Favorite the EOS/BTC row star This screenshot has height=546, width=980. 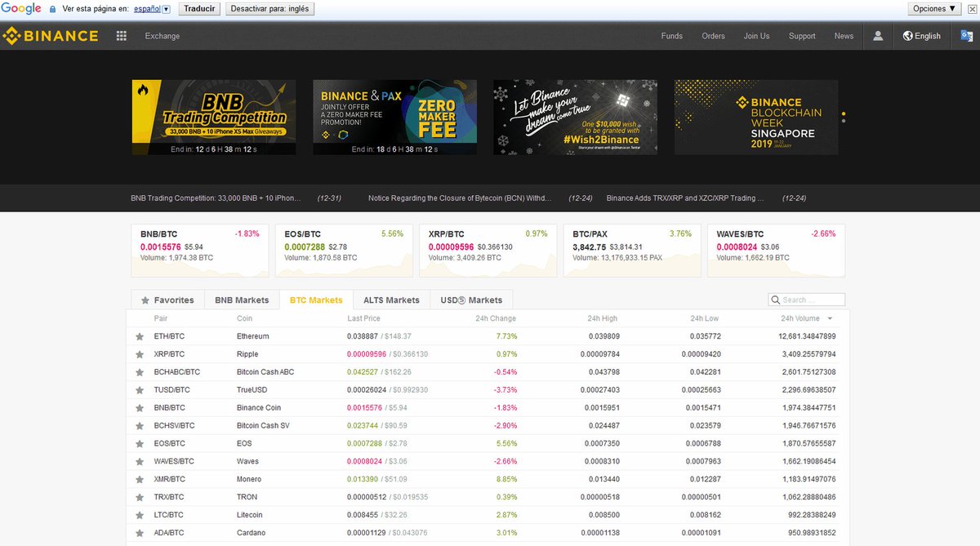click(x=140, y=444)
